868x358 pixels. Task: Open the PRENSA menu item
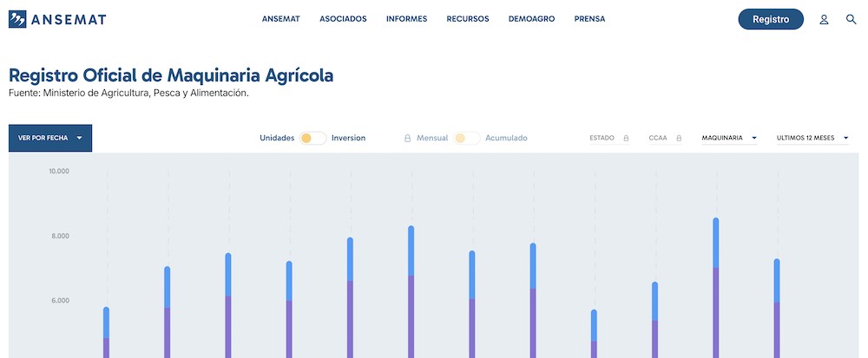[589, 19]
